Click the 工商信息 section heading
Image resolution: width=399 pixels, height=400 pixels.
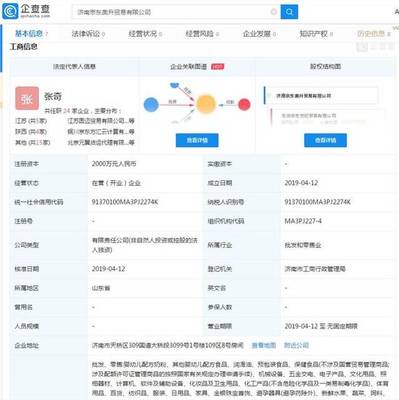click(23, 47)
